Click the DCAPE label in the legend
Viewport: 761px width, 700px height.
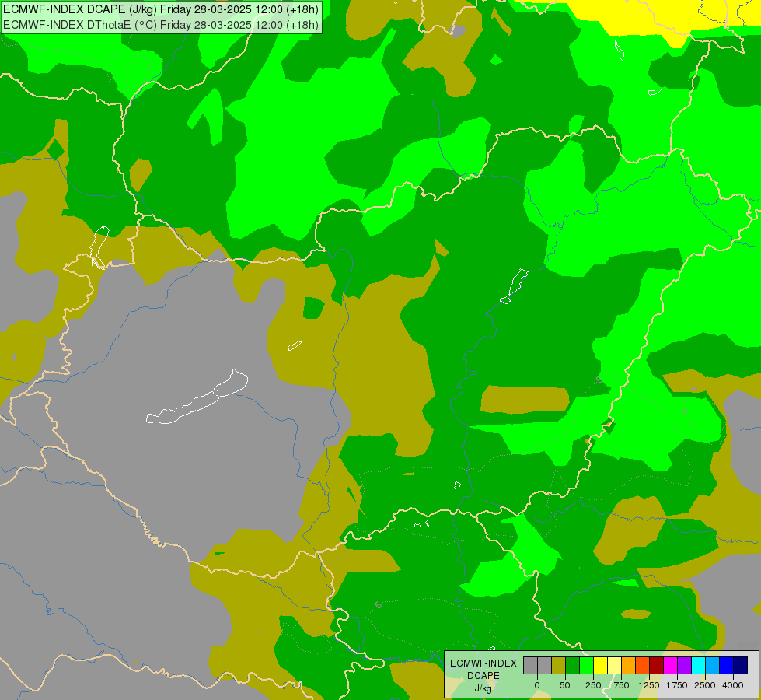[x=483, y=676]
